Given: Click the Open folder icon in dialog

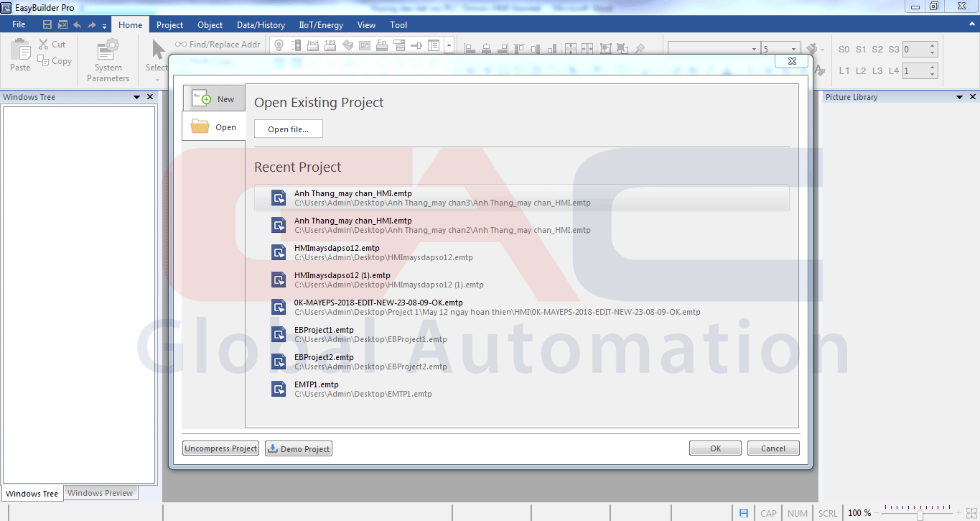Looking at the screenshot, I should (200, 127).
